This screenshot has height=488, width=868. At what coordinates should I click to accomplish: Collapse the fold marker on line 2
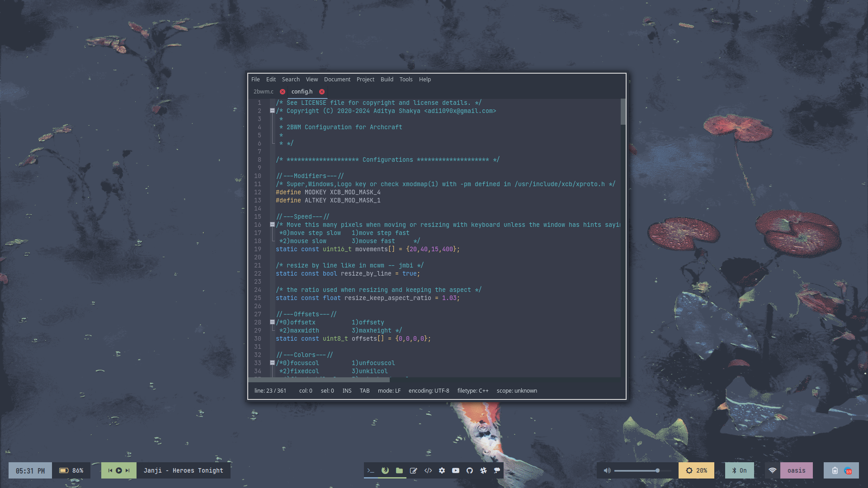click(272, 111)
